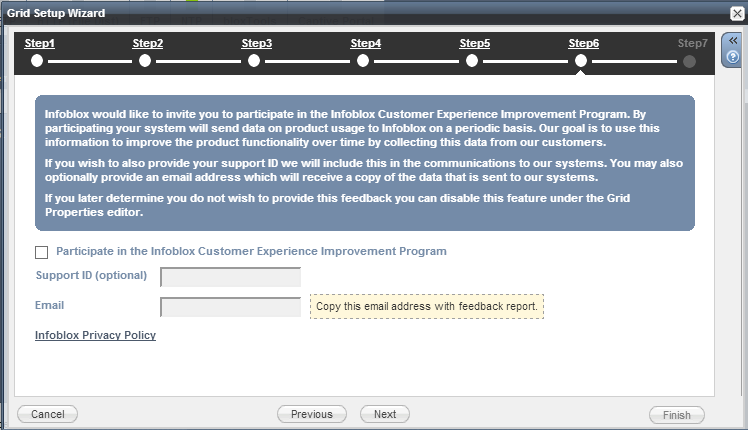
Task: Go back with the Previous button
Action: click(x=311, y=414)
